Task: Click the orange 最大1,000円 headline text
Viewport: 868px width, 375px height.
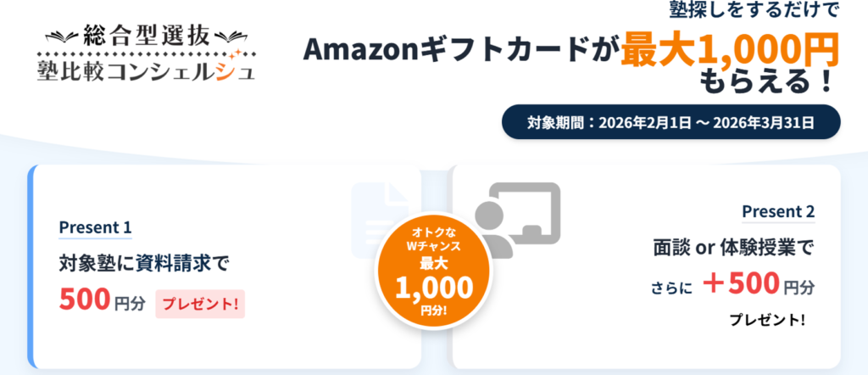Action: click(x=729, y=52)
